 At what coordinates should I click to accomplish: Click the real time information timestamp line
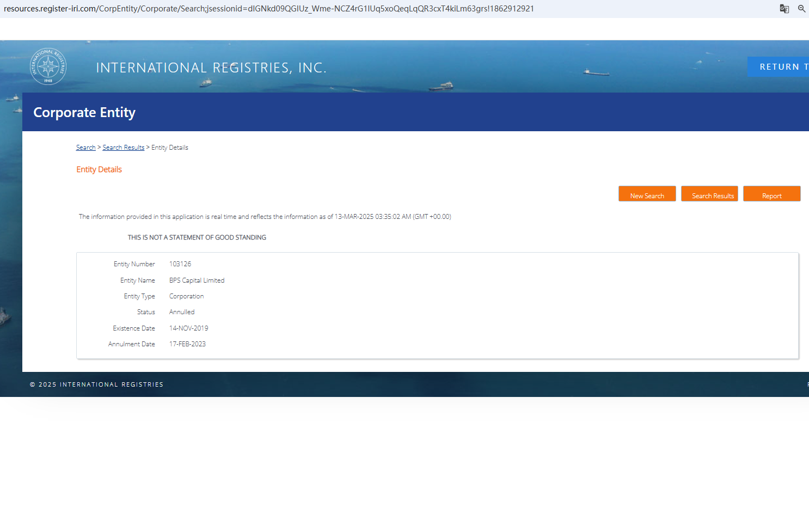pyautogui.click(x=265, y=217)
